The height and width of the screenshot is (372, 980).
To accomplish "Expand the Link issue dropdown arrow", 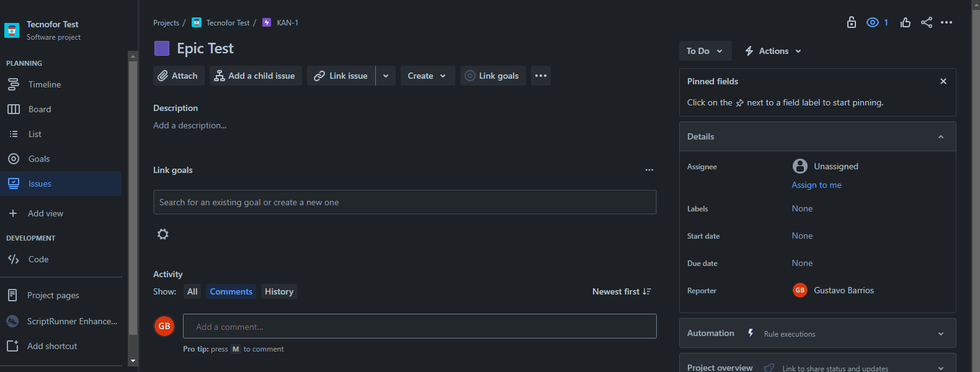I will pyautogui.click(x=386, y=76).
